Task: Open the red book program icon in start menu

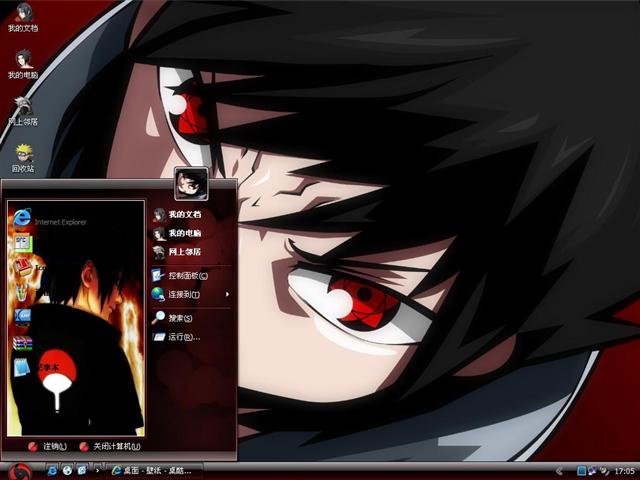Action: pos(24,267)
